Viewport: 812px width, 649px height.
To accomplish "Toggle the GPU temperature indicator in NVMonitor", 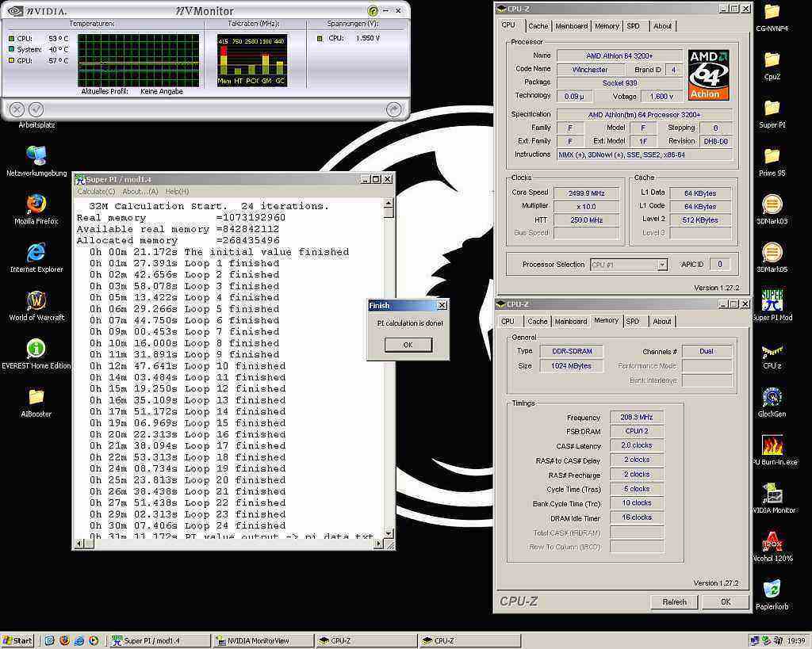I will pyautogui.click(x=11, y=60).
